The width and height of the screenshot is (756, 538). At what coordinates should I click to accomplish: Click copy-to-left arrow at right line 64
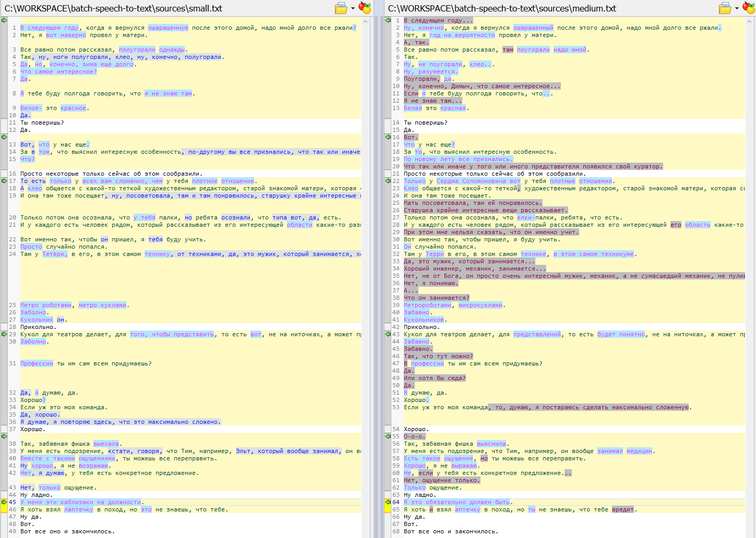point(388,502)
